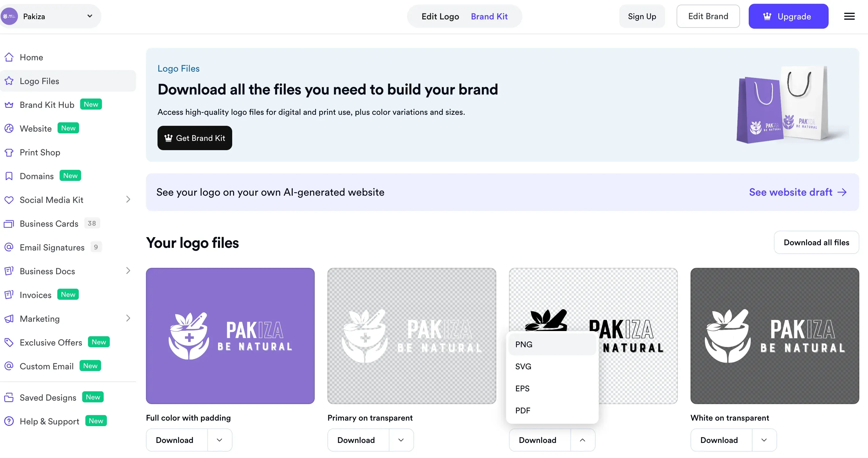Click the Domains bookmark icon
868x458 pixels.
pyautogui.click(x=9, y=176)
